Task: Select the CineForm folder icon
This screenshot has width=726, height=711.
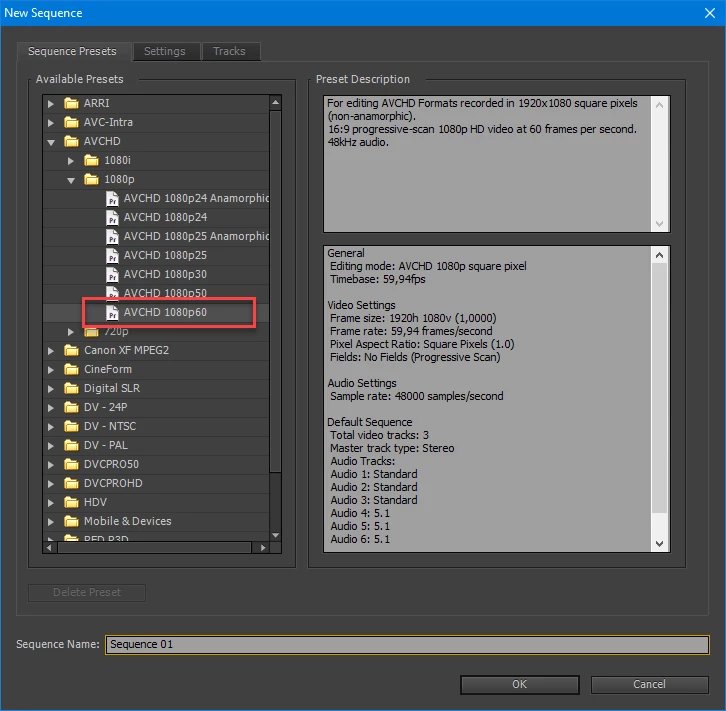Action: [71, 369]
